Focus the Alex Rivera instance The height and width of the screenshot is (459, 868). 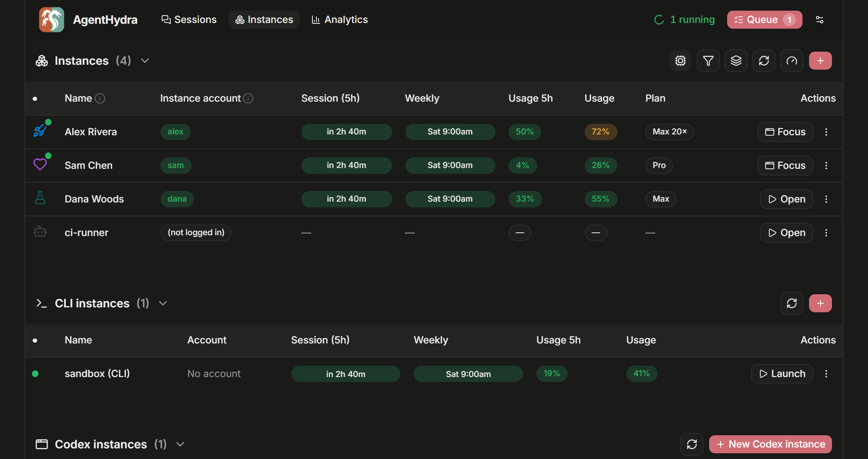pyautogui.click(x=785, y=132)
